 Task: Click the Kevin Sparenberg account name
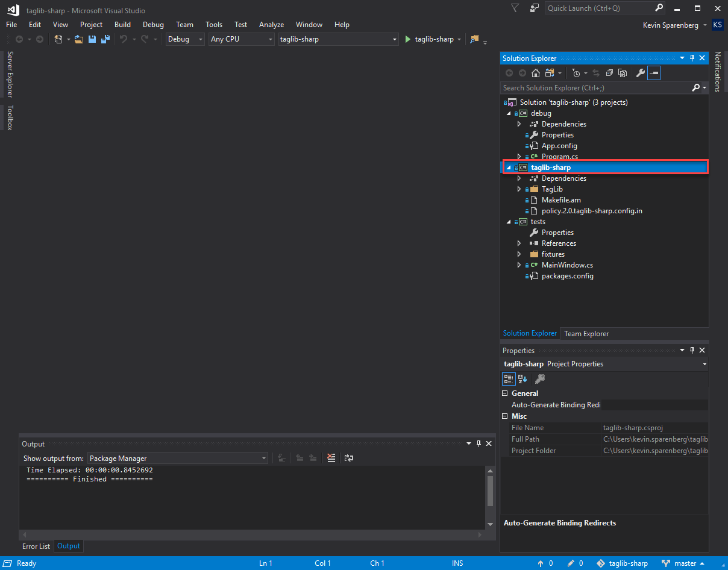pyautogui.click(x=671, y=25)
